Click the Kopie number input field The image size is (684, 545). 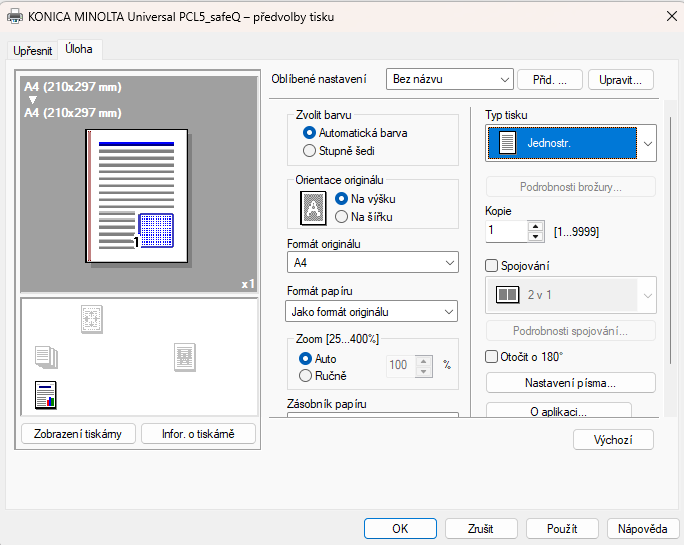(x=506, y=231)
